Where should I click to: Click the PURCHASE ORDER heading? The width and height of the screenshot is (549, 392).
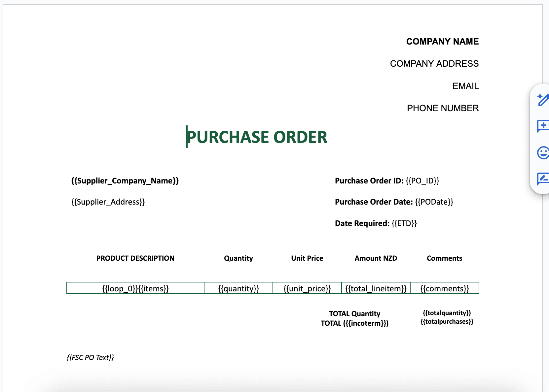point(257,137)
